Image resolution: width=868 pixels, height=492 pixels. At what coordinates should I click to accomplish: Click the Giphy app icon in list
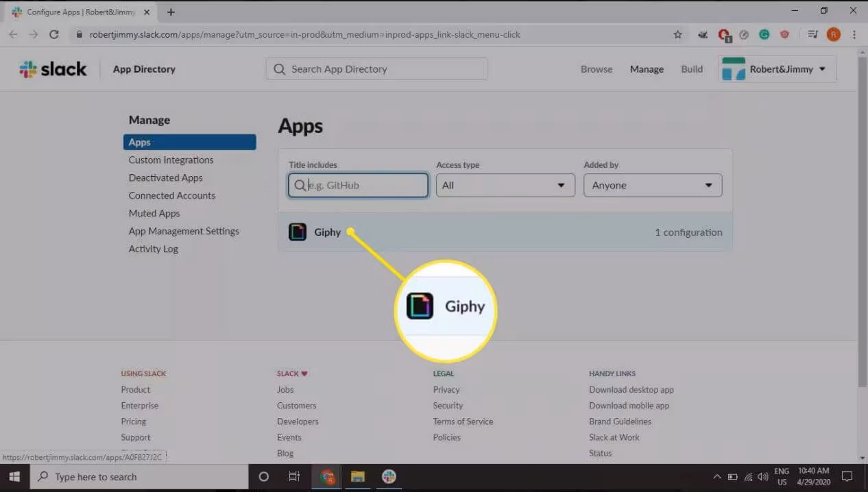click(x=297, y=232)
